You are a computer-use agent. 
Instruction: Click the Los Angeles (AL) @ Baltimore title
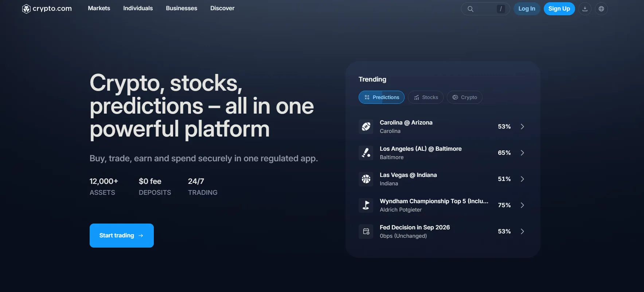point(421,149)
